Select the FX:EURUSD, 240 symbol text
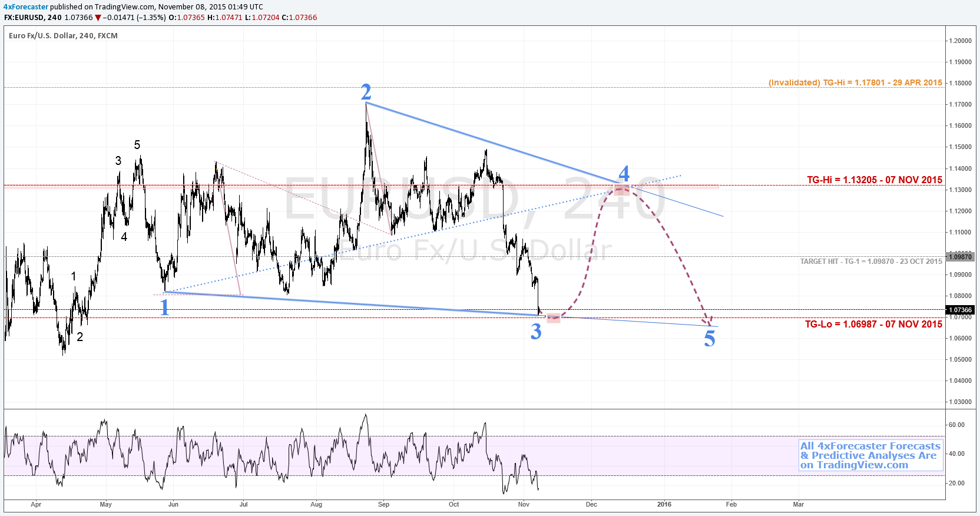980x516 pixels. tap(33, 18)
